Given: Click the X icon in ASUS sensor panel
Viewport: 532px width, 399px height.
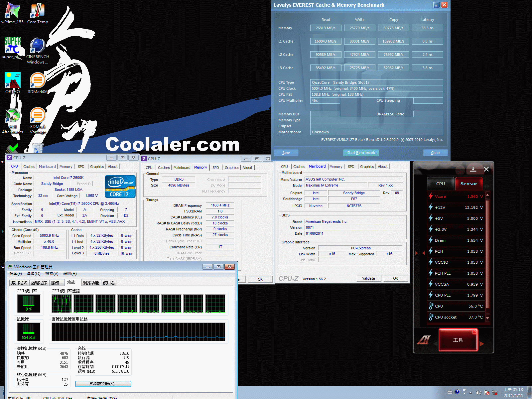Looking at the screenshot, I should pyautogui.click(x=486, y=169).
